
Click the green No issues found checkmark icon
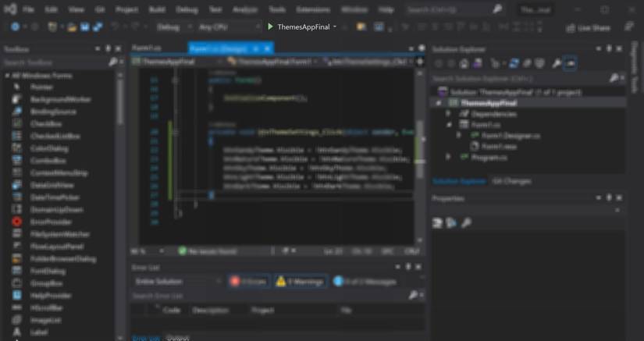(183, 250)
